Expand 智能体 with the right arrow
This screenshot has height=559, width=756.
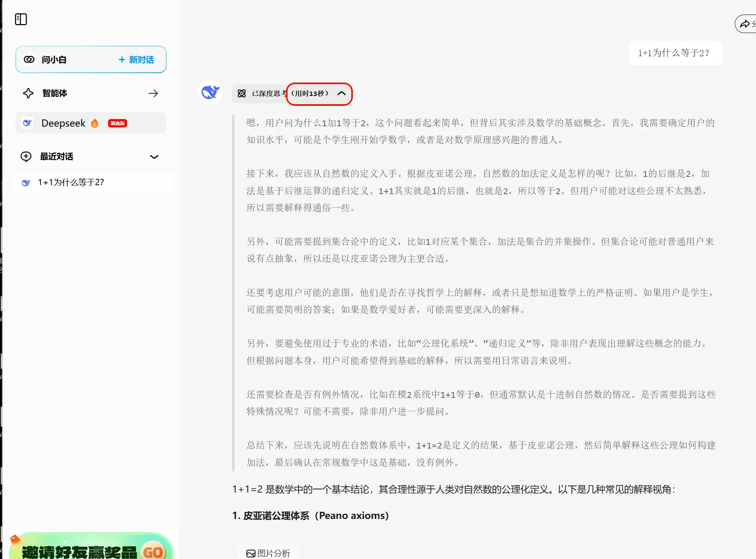[x=153, y=93]
